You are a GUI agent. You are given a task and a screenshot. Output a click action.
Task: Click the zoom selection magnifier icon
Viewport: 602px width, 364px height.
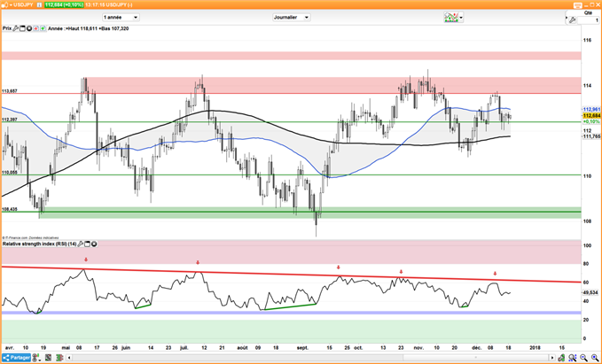coord(572,359)
